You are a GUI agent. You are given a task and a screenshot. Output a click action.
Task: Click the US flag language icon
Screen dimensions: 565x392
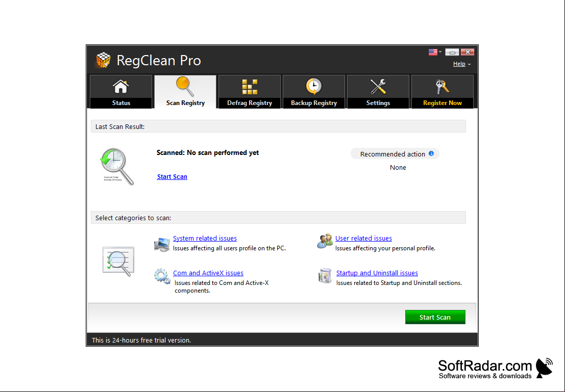(433, 52)
